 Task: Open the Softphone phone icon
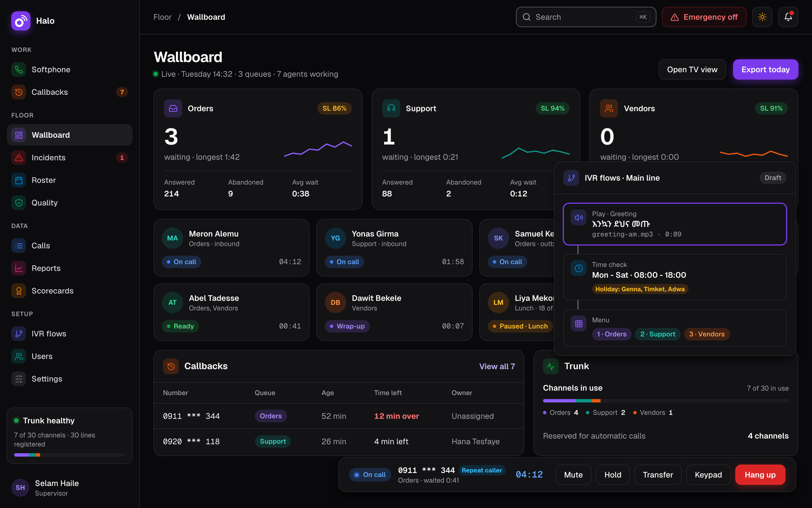pos(19,69)
